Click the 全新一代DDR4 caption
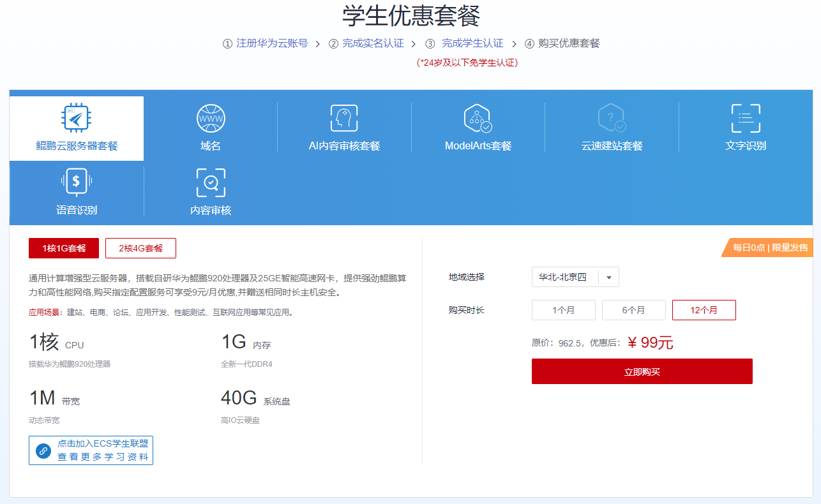 click(x=246, y=364)
